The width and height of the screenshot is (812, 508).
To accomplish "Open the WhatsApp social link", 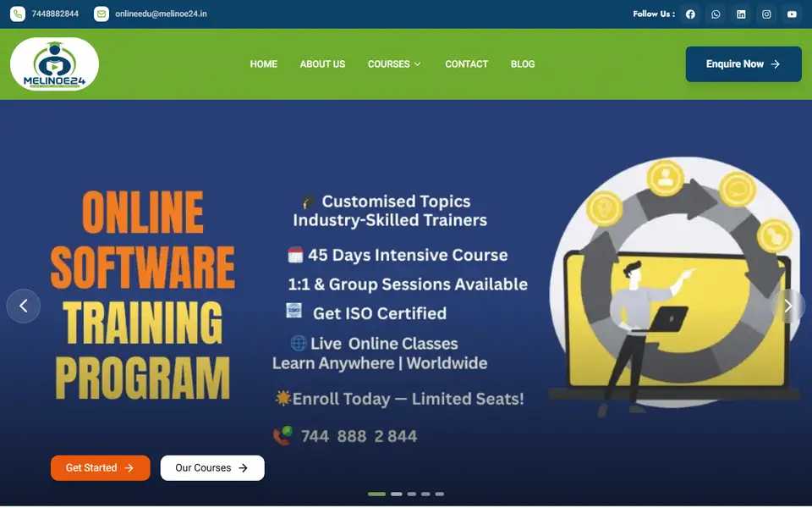I will (716, 14).
